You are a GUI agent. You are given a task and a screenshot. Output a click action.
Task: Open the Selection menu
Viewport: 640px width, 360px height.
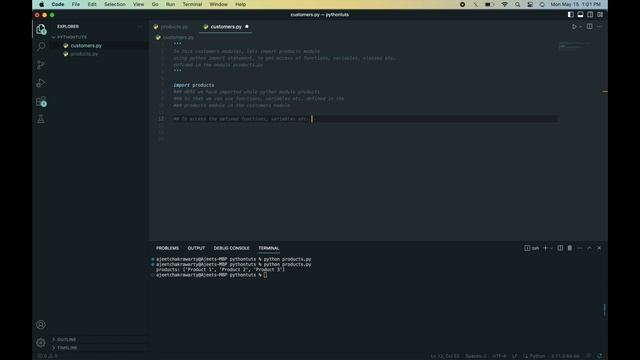point(115,4)
